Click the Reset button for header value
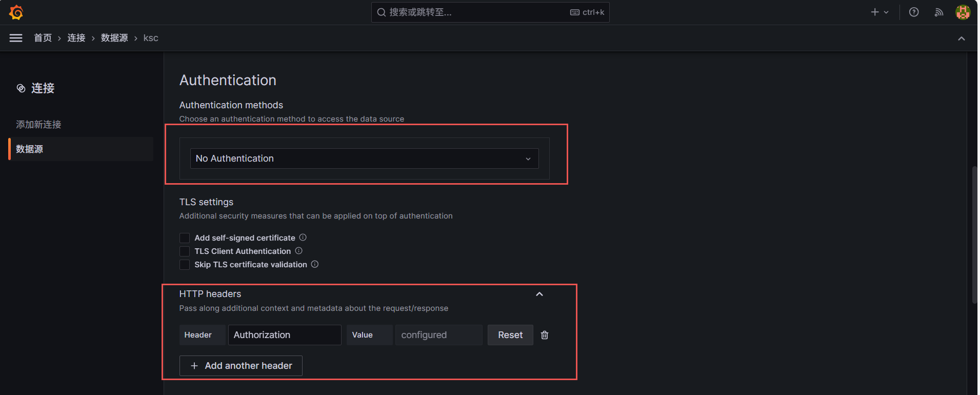Image resolution: width=980 pixels, height=395 pixels. (510, 335)
